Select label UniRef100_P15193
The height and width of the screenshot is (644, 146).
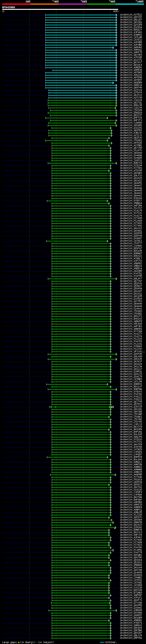(x=131, y=440)
